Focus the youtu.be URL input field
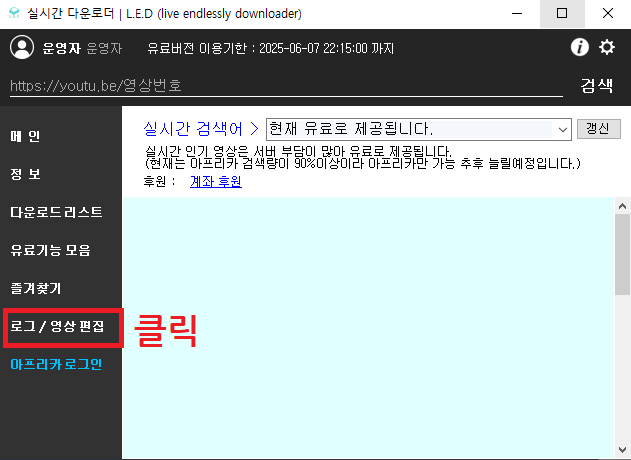This screenshot has height=460, width=631. coord(286,86)
